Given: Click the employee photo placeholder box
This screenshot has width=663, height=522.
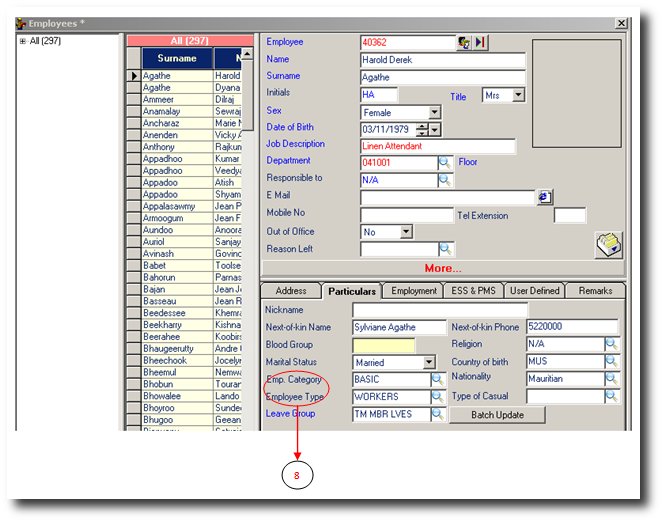Looking at the screenshot, I should point(576,93).
